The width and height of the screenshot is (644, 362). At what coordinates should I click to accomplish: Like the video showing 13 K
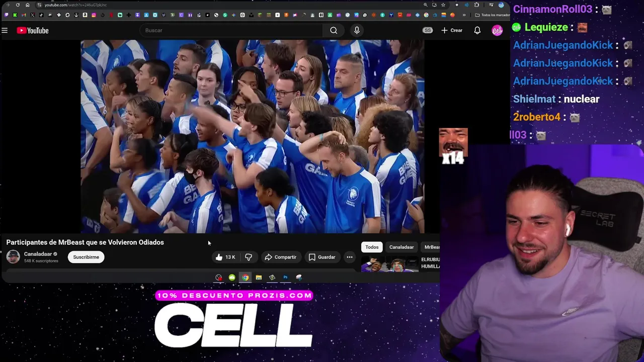click(225, 257)
